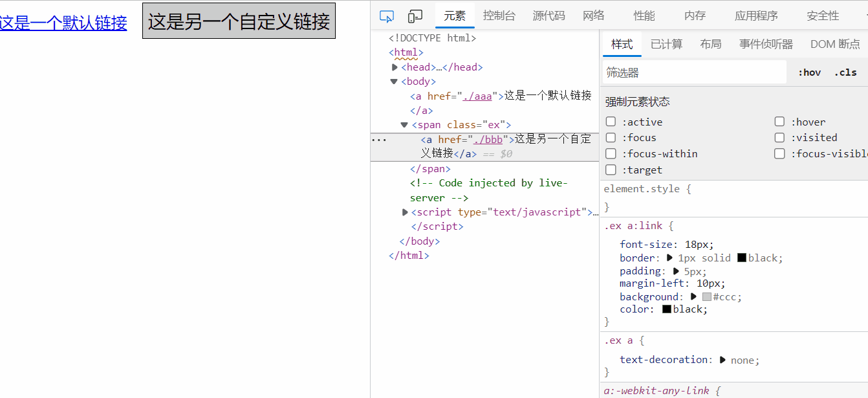
Task: Expand the background shorthand property arrow
Action: (x=693, y=296)
